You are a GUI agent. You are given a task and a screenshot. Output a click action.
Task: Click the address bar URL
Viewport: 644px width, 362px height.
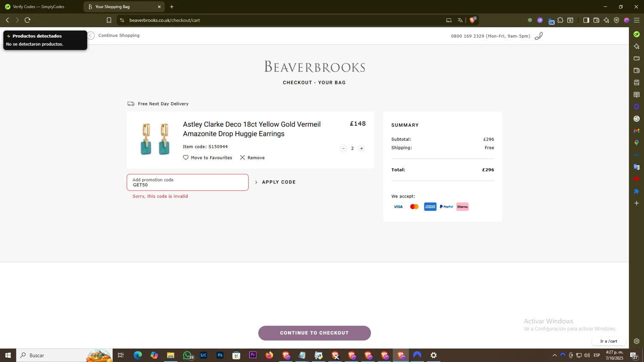pos(164,20)
